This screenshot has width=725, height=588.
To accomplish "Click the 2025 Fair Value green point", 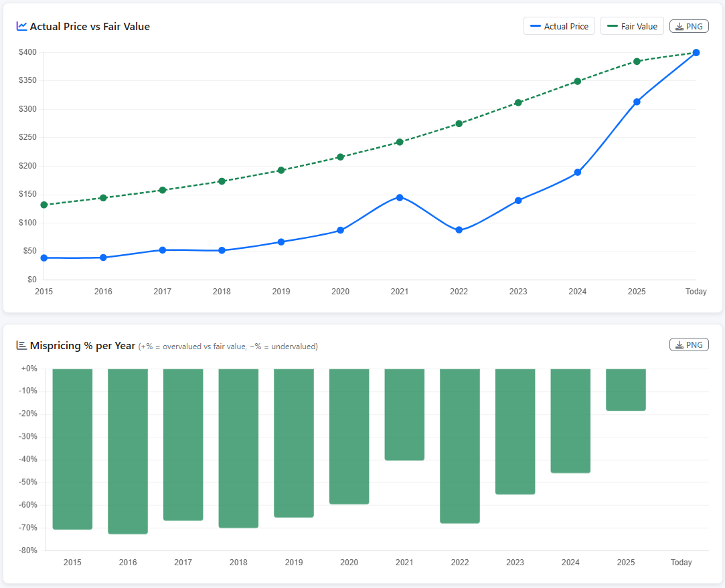I will 637,62.
